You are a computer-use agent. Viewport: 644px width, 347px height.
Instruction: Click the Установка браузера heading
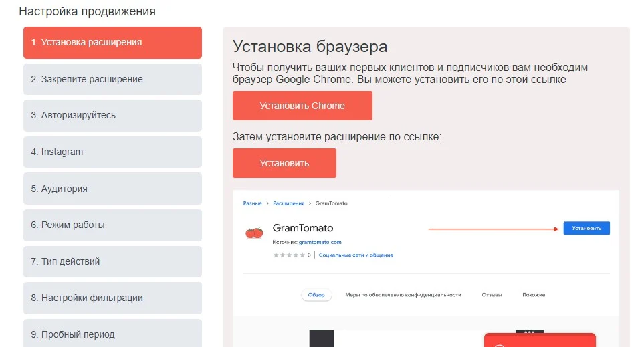click(x=310, y=46)
